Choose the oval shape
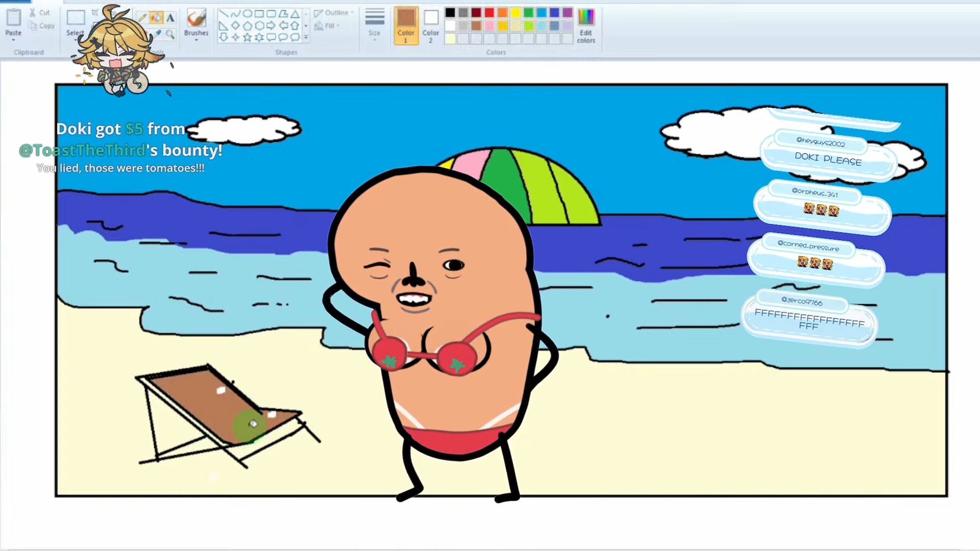The width and height of the screenshot is (980, 551). click(x=248, y=14)
